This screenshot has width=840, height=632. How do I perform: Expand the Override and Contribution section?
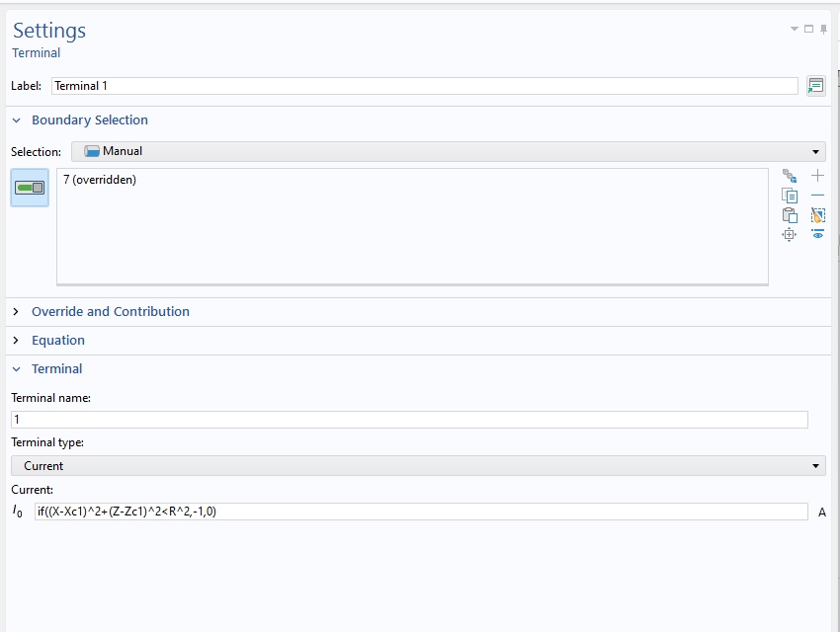tap(110, 311)
